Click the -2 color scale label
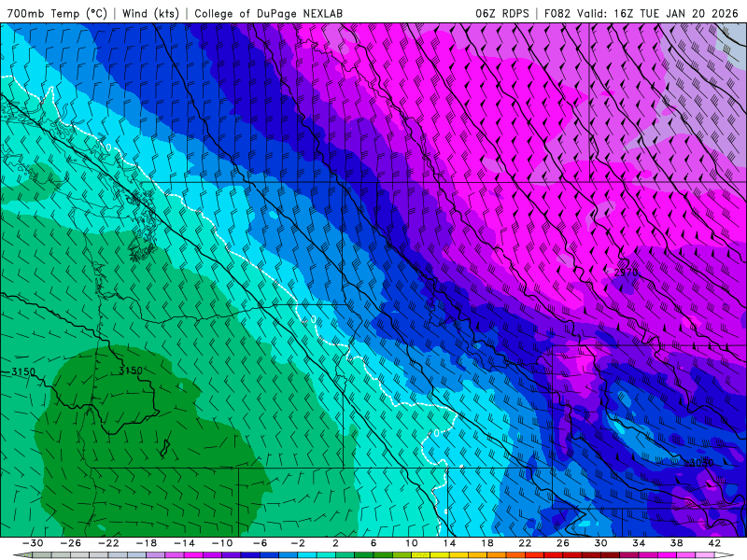The height and width of the screenshot is (560, 747). 298,543
